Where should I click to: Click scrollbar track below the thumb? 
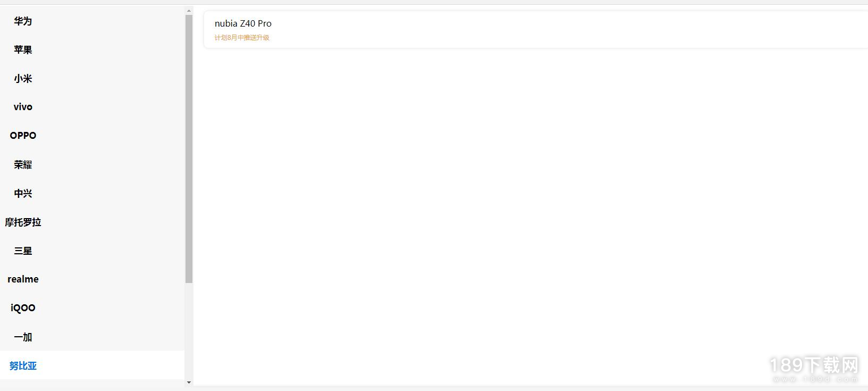point(189,330)
